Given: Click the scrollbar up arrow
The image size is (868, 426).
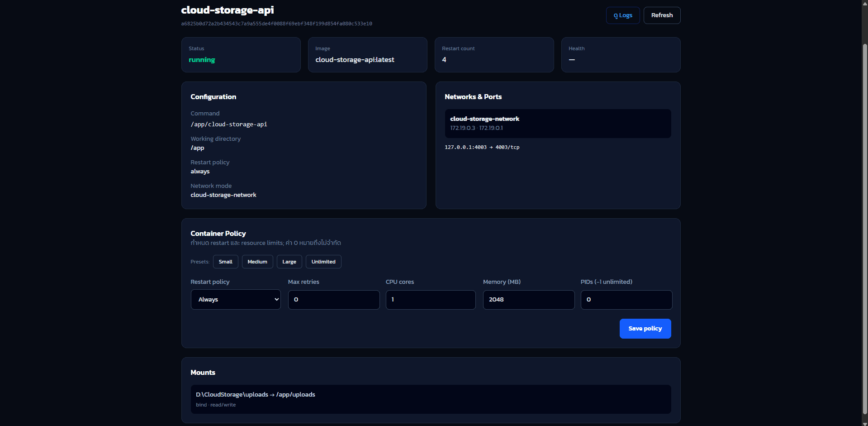Looking at the screenshot, I should 865,3.
